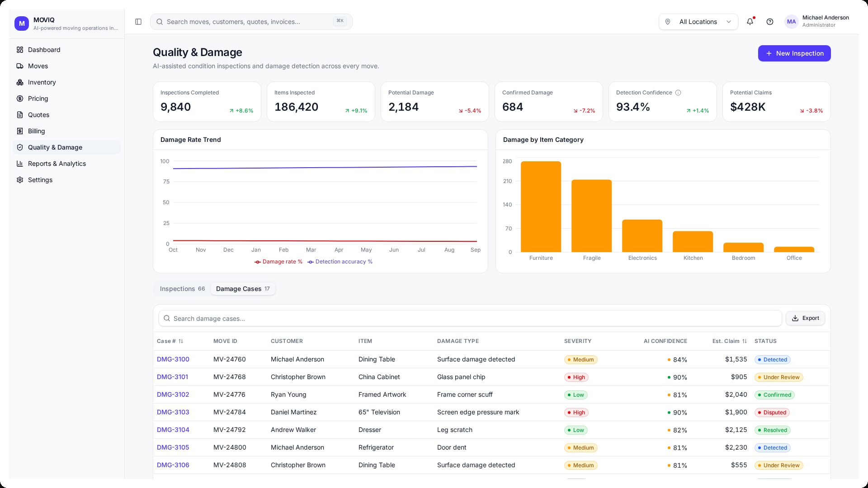Click customer Andrew Walker
This screenshot has height=488, width=868.
click(293, 430)
